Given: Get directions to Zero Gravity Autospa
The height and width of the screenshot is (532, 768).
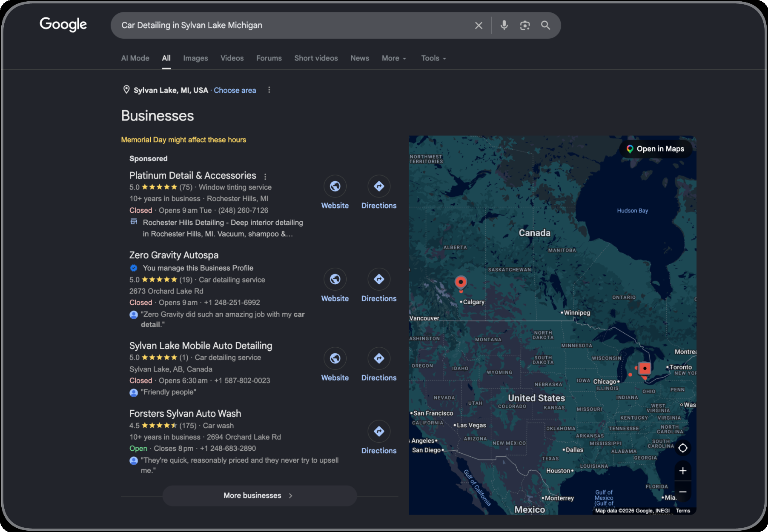Looking at the screenshot, I should pyautogui.click(x=379, y=279).
